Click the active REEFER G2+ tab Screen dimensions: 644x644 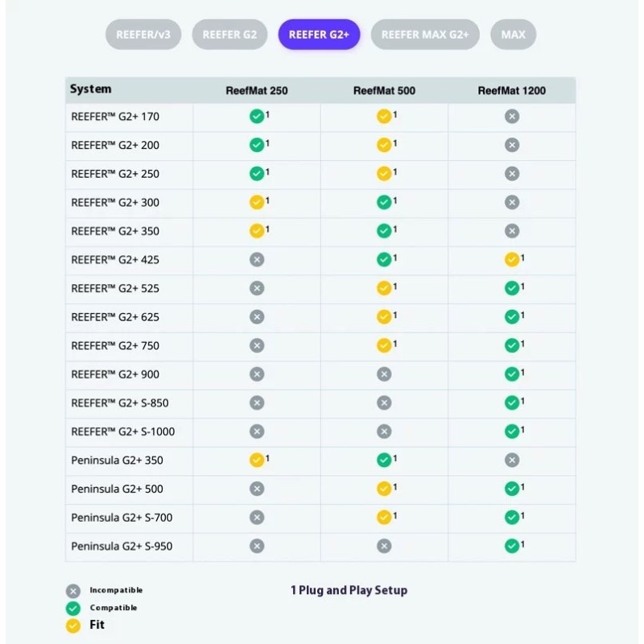click(x=319, y=35)
